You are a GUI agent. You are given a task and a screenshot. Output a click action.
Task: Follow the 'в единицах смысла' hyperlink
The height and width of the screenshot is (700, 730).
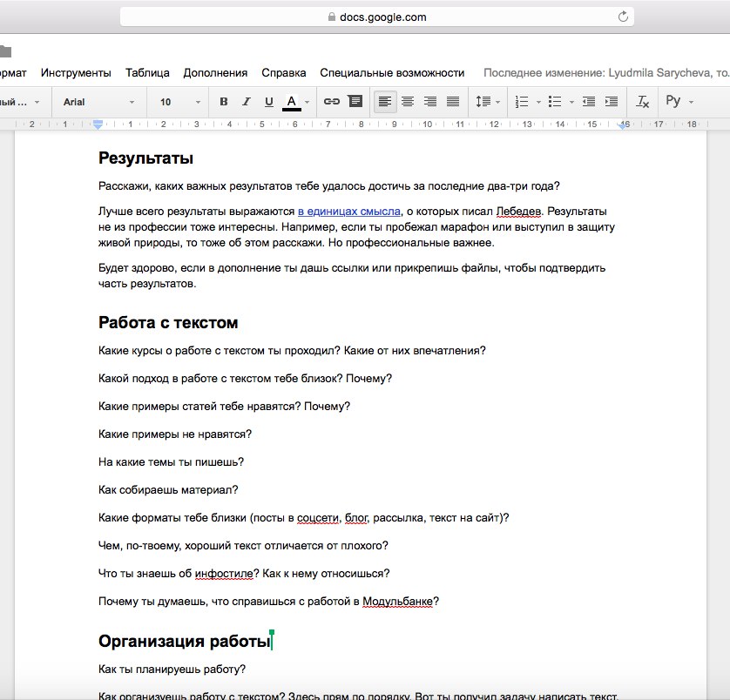click(349, 212)
